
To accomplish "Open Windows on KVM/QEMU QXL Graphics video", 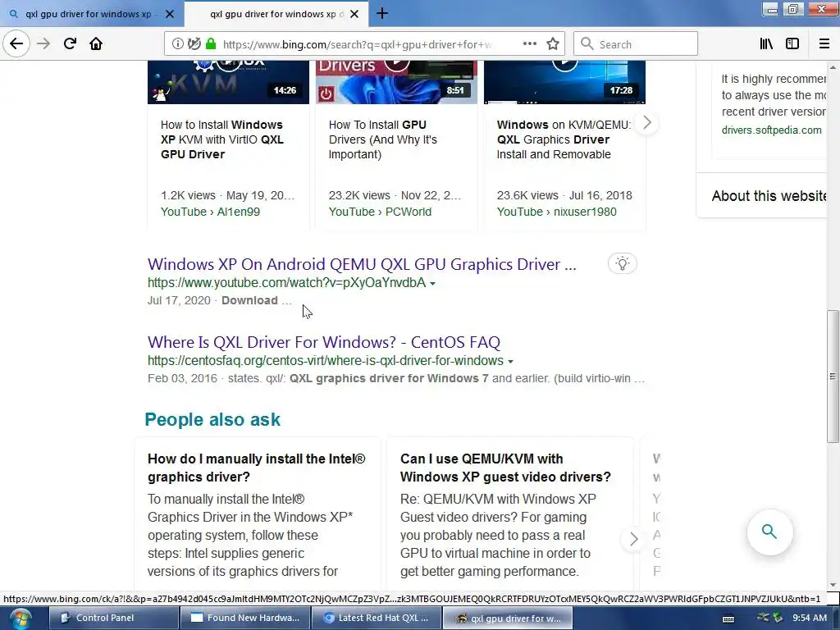I will [564, 139].
